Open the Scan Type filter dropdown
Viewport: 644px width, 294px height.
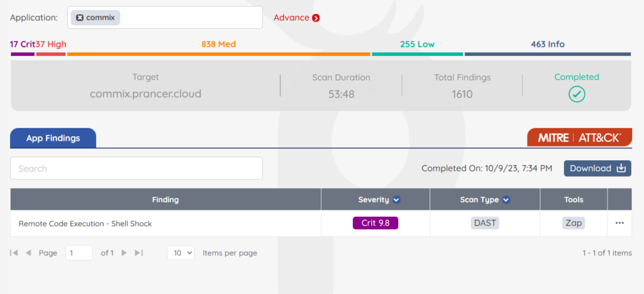[x=506, y=200]
